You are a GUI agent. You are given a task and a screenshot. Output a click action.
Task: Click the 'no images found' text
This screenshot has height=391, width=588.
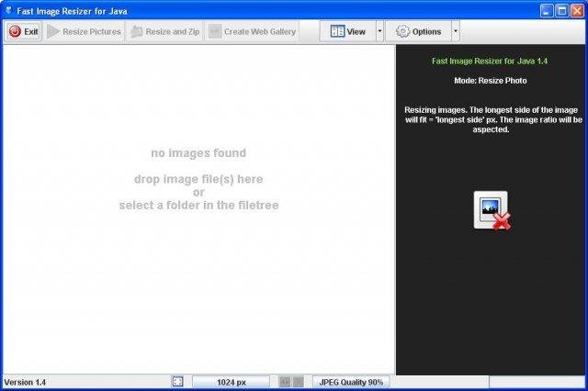[x=198, y=153]
